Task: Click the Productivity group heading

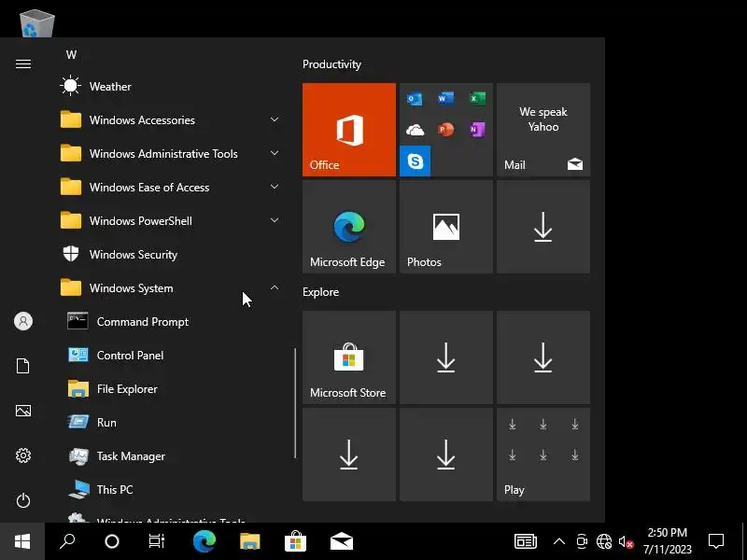Action: [331, 64]
